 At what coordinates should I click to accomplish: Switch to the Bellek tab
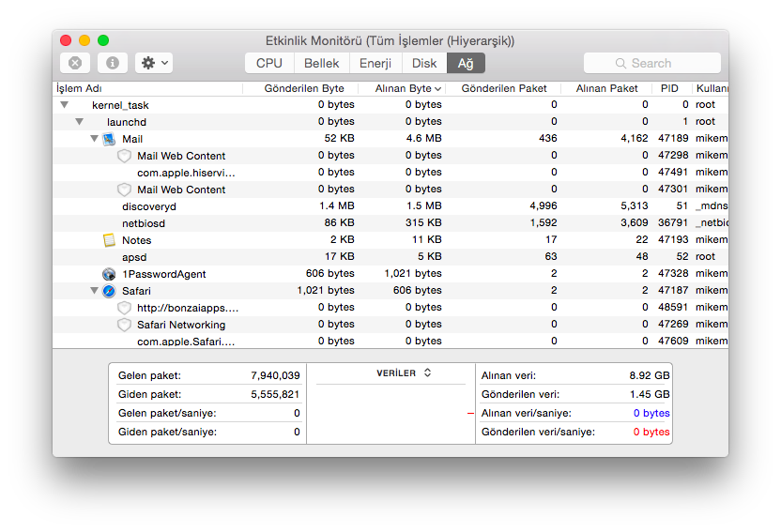(322, 63)
